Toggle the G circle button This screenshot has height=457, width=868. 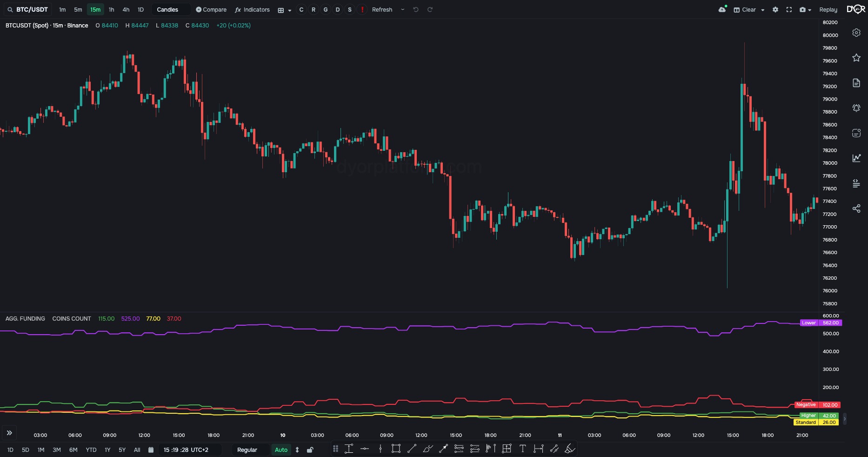326,9
